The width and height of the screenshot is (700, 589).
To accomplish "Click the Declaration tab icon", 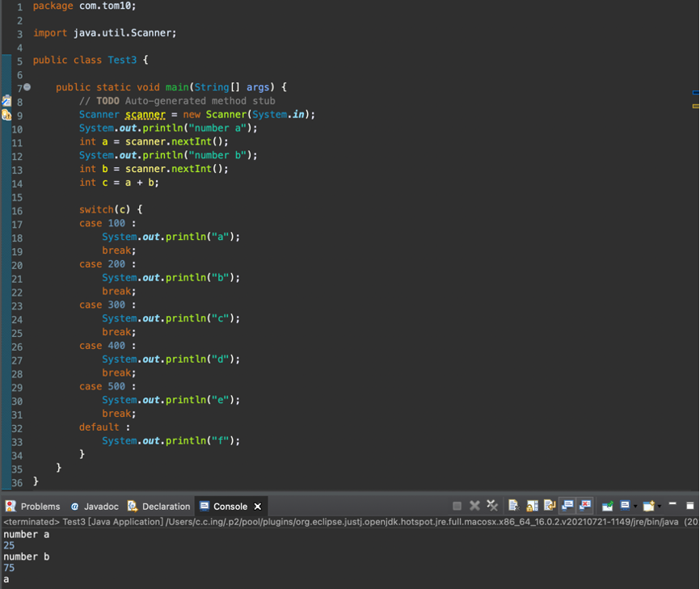I will [x=132, y=506].
